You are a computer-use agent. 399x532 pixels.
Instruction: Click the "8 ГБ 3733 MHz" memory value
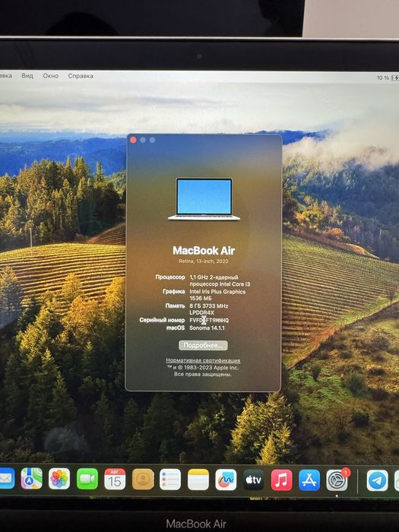[x=209, y=306]
